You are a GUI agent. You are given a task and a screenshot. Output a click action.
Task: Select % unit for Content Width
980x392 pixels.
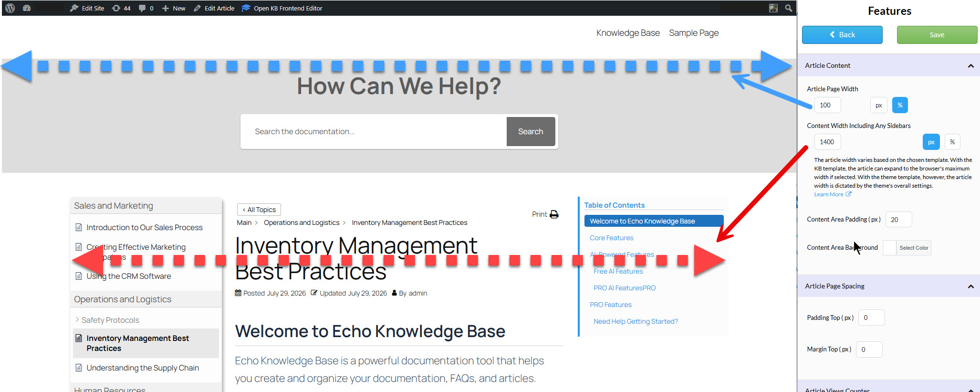point(952,142)
